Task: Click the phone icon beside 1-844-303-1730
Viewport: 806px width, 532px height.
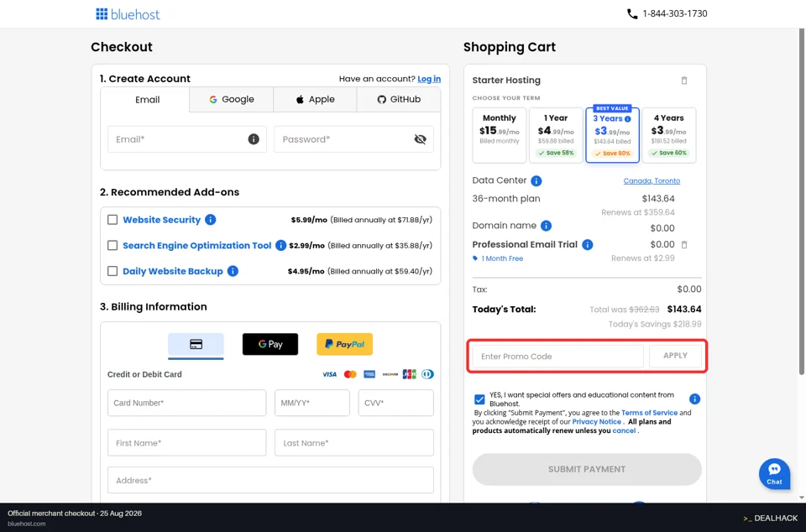Action: tap(632, 14)
